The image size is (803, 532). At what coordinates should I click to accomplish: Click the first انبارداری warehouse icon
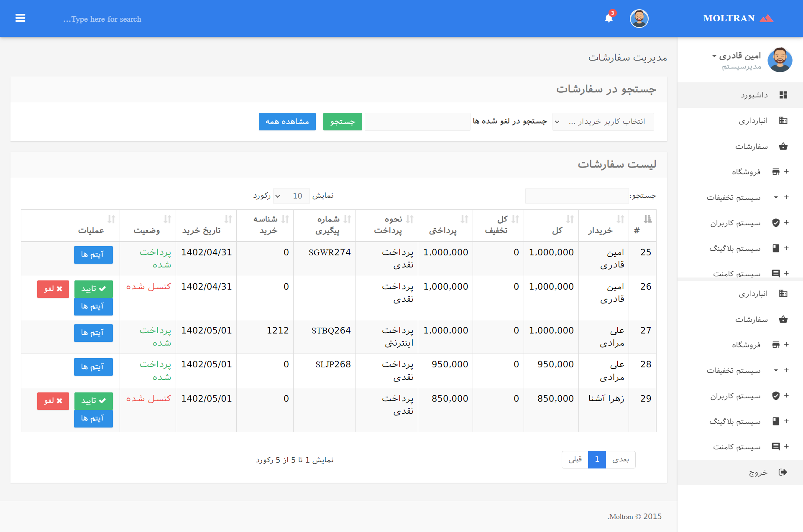click(783, 121)
